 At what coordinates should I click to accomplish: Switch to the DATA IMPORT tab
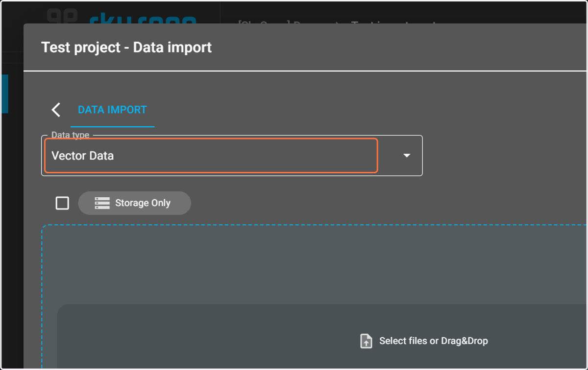click(x=112, y=110)
